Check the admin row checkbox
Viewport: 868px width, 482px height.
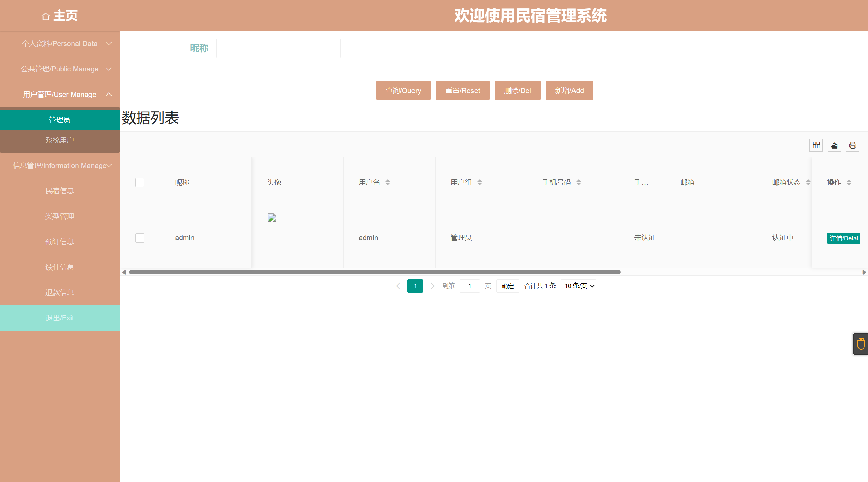pyautogui.click(x=140, y=238)
